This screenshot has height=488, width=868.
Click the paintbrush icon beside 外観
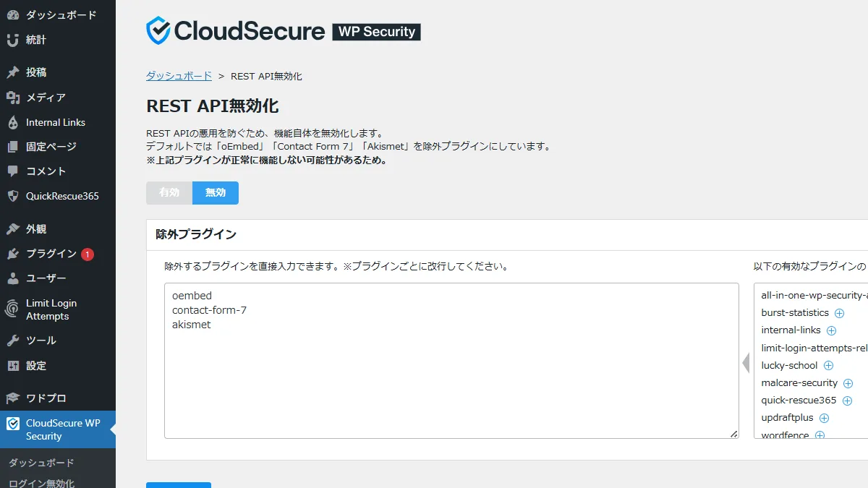(x=12, y=229)
